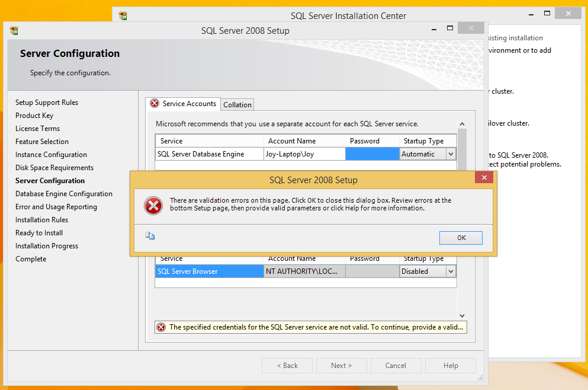Click the Account Name column header in top table
Image resolution: width=588 pixels, height=390 pixels.
click(304, 140)
